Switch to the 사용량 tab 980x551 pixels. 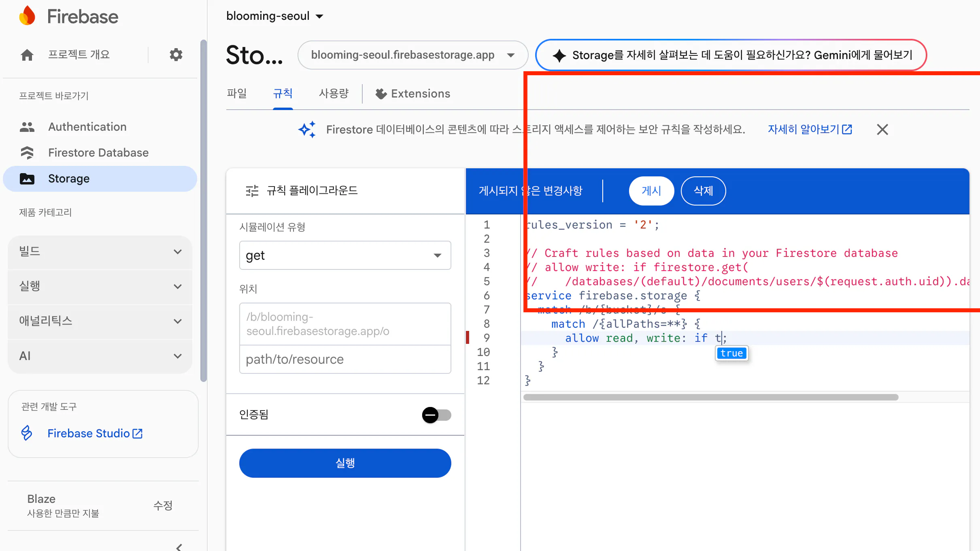click(334, 93)
